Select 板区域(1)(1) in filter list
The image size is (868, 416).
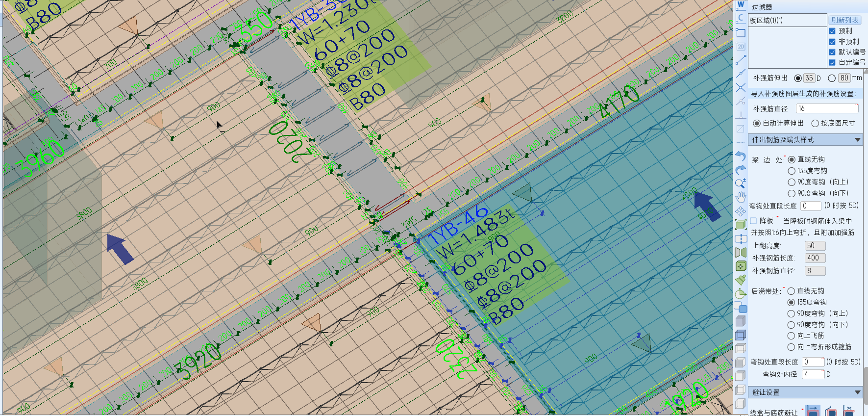(766, 20)
